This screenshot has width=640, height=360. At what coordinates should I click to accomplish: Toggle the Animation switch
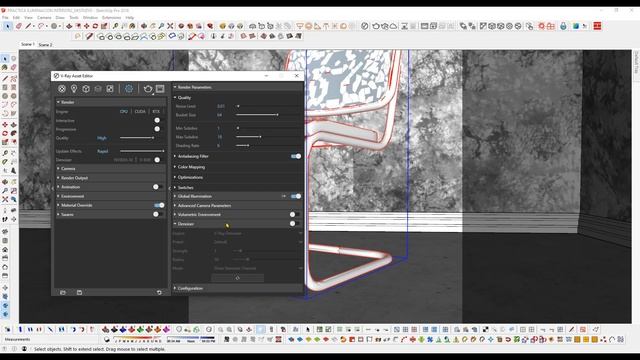click(x=157, y=187)
